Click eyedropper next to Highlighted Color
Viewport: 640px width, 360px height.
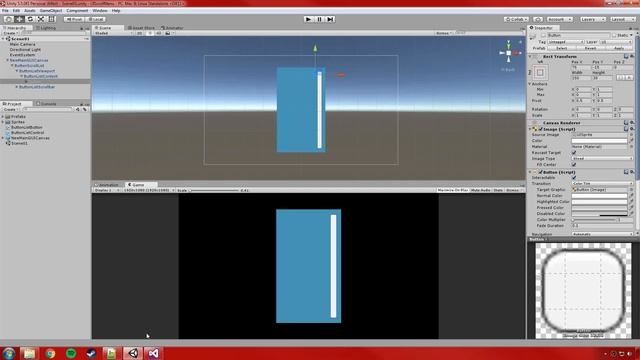point(631,202)
